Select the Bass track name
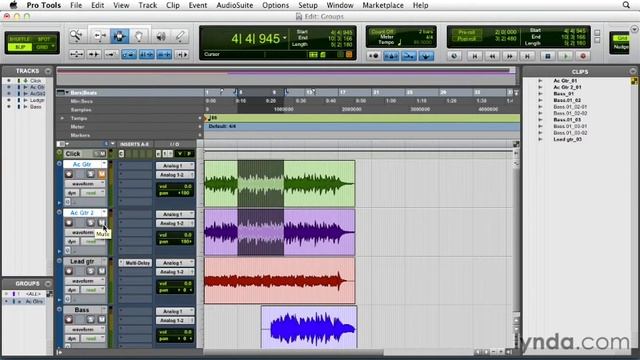This screenshot has height=360, width=640. coord(82,310)
